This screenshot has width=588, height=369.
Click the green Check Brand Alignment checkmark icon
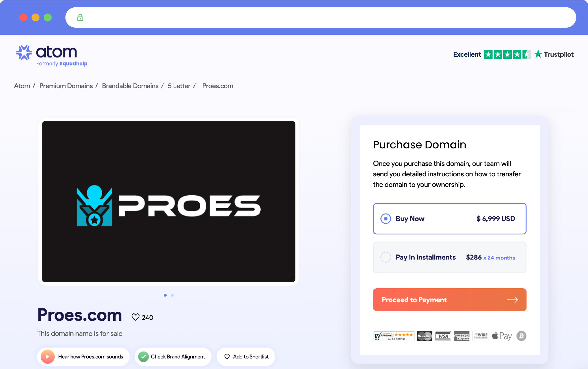(x=144, y=356)
